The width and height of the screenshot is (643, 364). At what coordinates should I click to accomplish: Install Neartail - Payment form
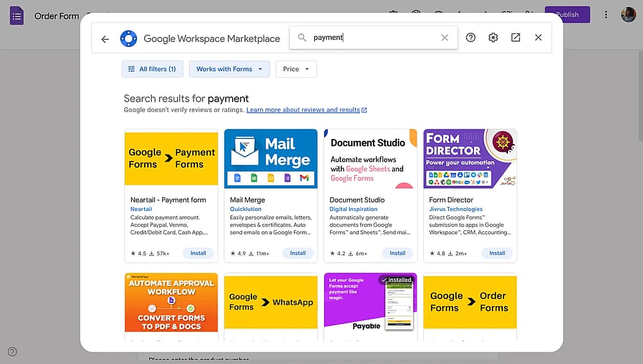click(198, 253)
